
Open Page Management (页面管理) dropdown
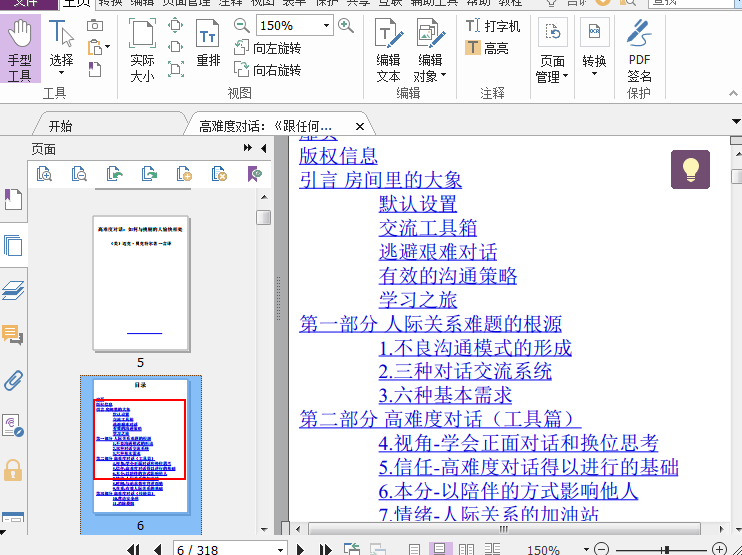[552, 52]
